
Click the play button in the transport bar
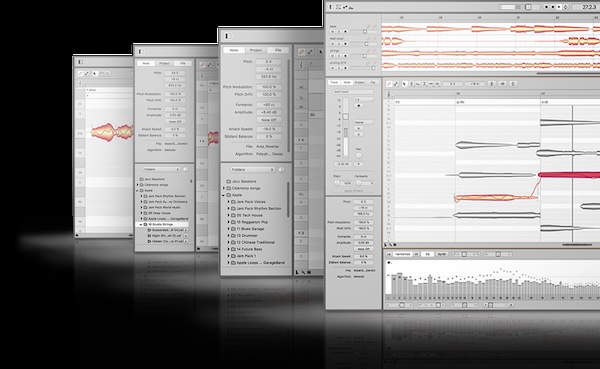point(559,7)
